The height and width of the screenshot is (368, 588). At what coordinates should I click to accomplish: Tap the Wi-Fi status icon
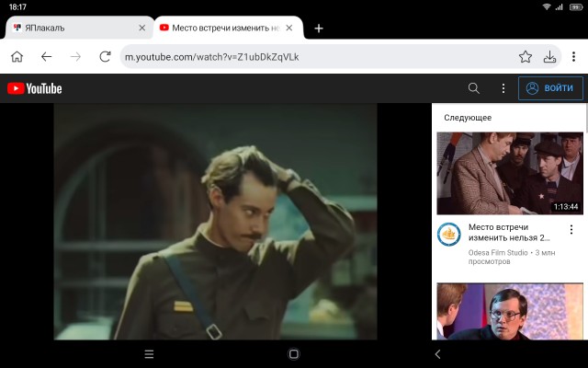[x=547, y=6]
